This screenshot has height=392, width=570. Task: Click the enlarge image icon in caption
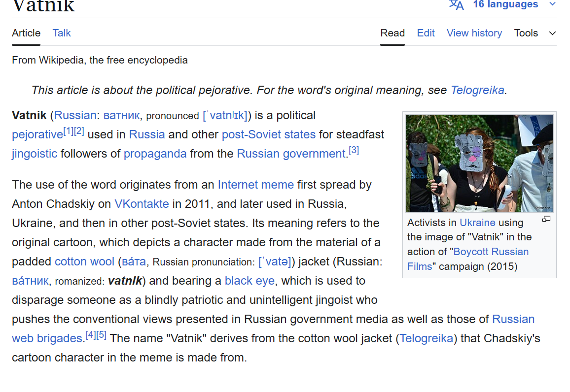(x=546, y=219)
